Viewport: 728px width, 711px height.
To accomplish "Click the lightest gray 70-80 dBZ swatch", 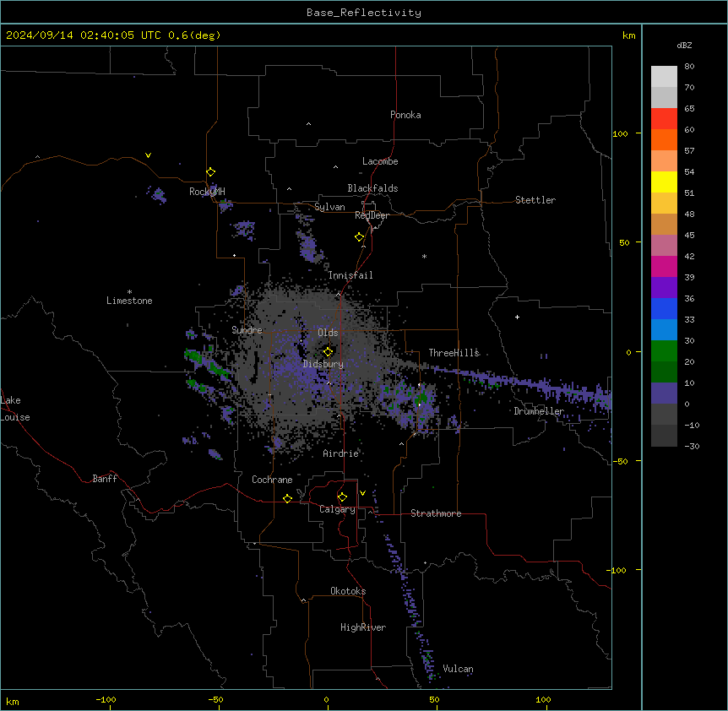I will [x=664, y=77].
